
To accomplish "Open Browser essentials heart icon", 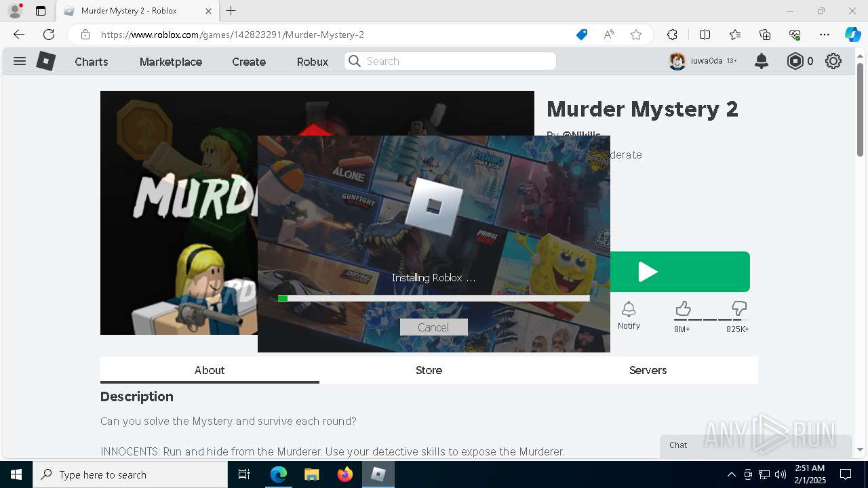I will [x=795, y=35].
